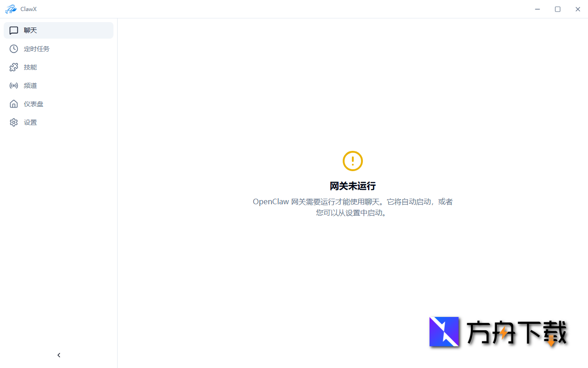Open the 设置 settings page
This screenshot has height=368, width=588.
(x=30, y=122)
